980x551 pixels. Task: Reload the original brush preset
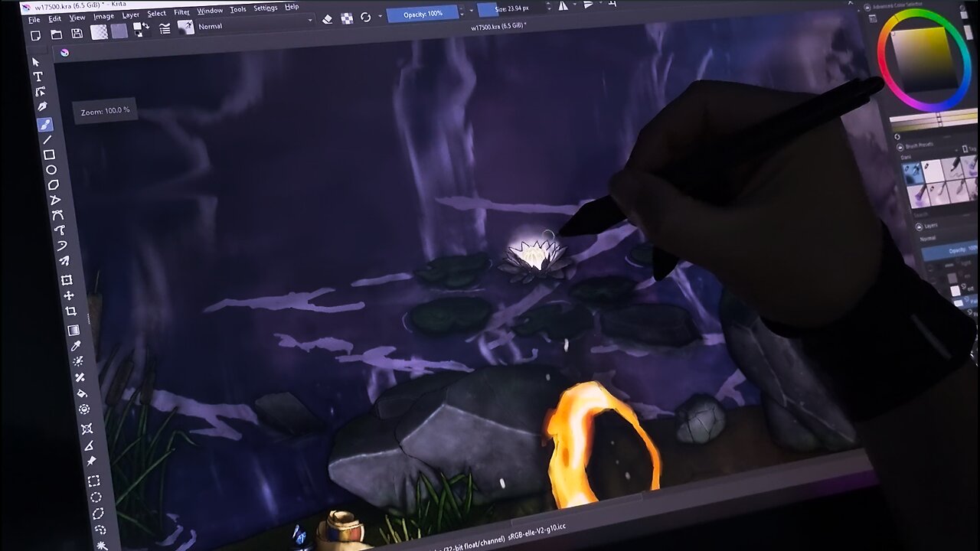(366, 17)
